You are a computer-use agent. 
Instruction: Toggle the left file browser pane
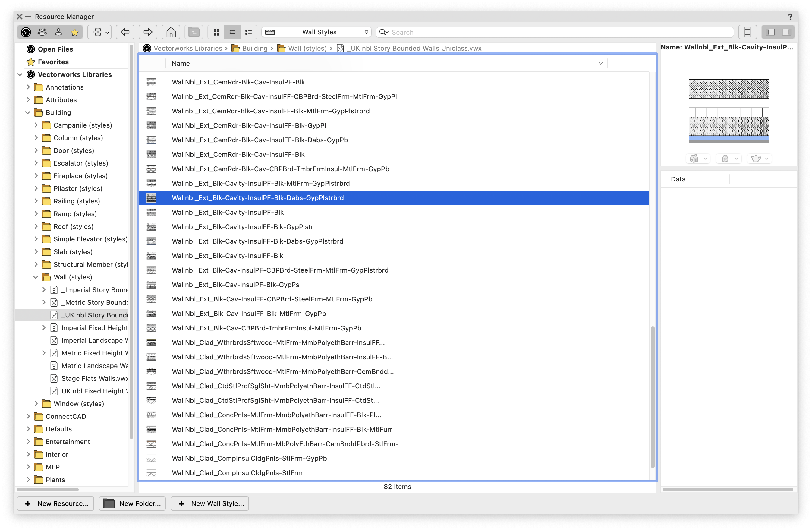[x=770, y=32]
